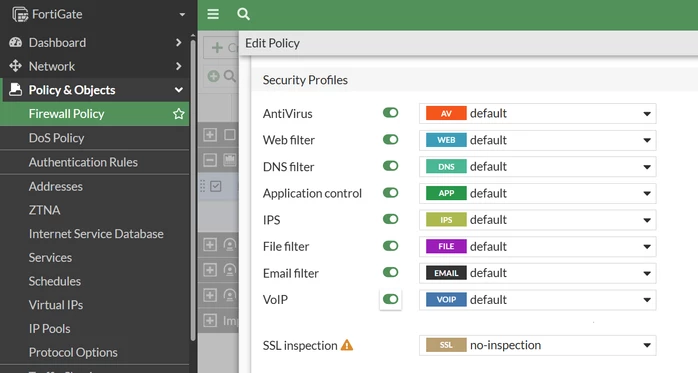Open Application control profile dropdown

click(537, 193)
